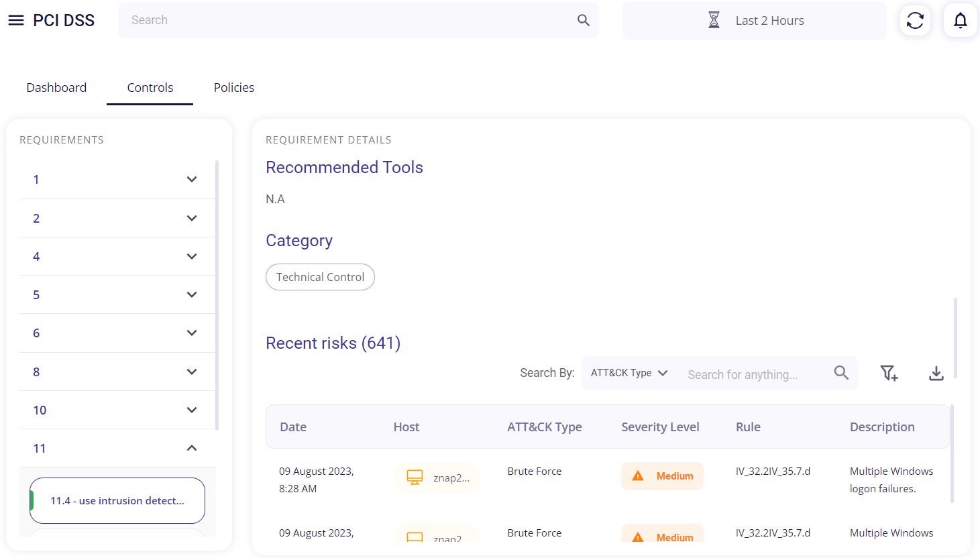Viewport: 980px width, 558px height.
Task: Open the notifications bell
Action: (x=961, y=20)
